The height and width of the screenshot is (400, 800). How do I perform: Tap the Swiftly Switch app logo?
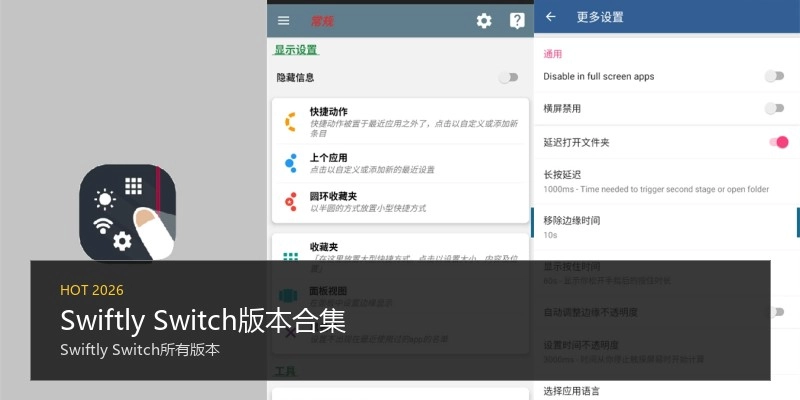(128, 212)
